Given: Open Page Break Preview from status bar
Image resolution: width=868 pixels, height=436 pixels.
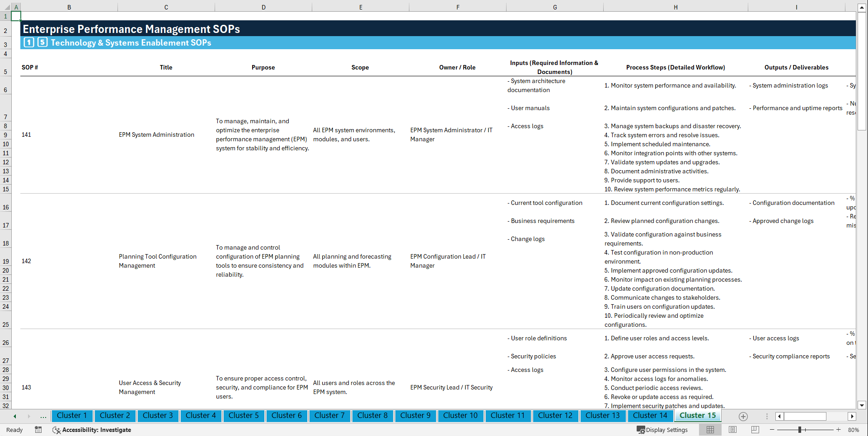Looking at the screenshot, I should pos(754,430).
